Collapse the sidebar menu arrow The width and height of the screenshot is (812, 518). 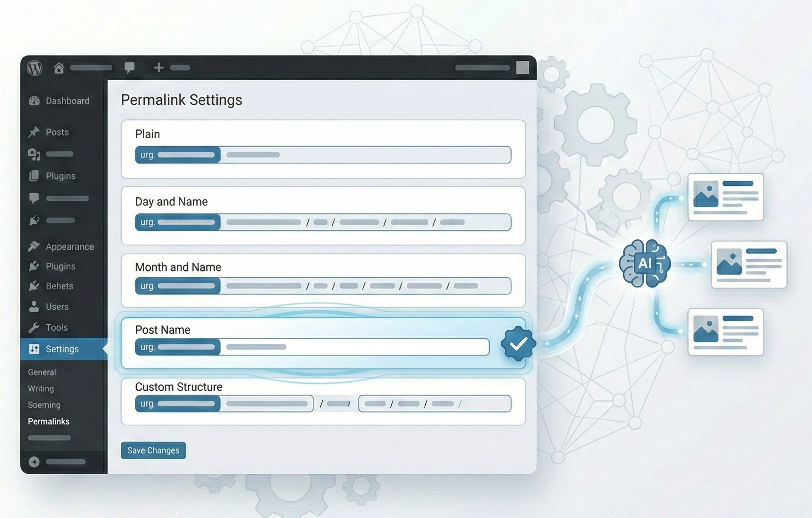tap(34, 462)
